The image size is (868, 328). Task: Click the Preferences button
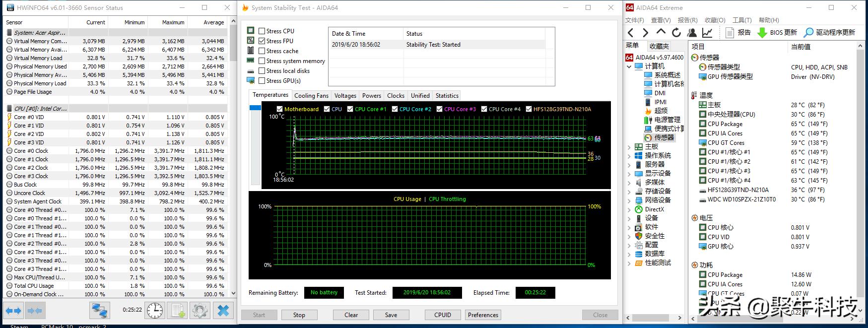click(x=483, y=315)
